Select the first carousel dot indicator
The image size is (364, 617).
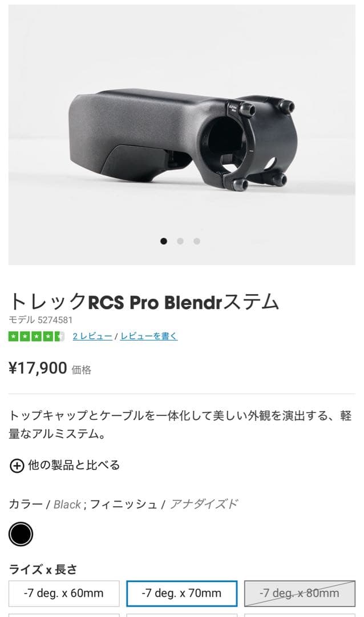tap(164, 241)
